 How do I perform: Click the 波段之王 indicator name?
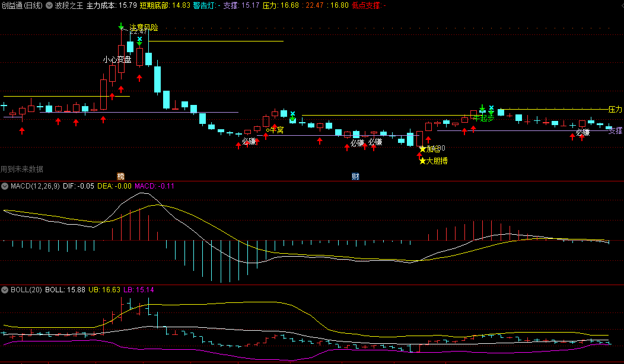click(69, 5)
